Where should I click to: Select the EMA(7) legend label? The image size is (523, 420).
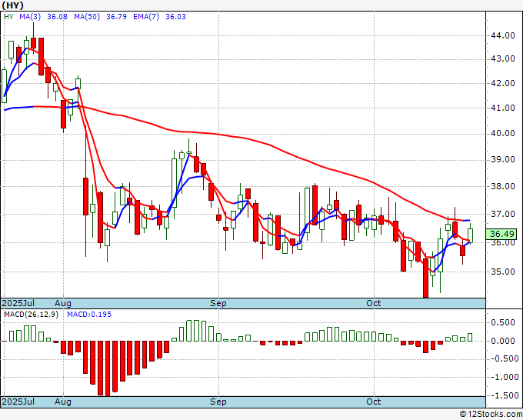[x=146, y=17]
